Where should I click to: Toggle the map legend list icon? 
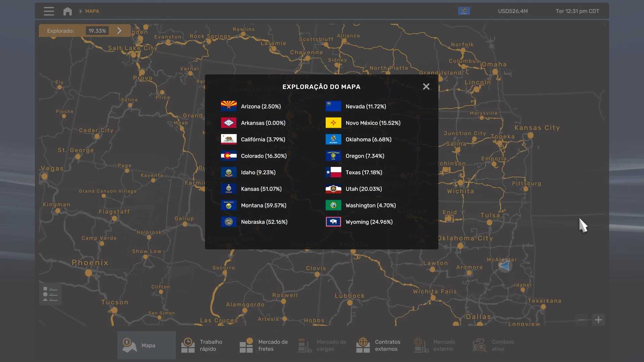point(50,294)
